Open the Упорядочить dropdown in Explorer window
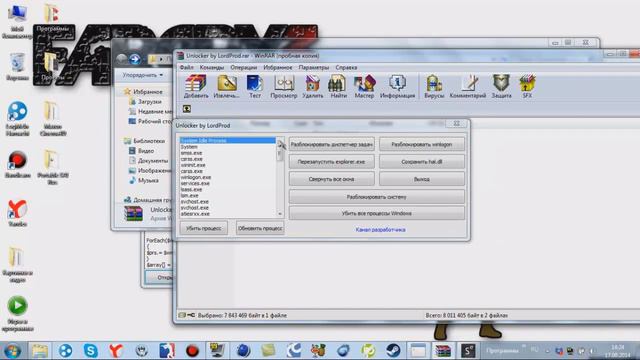Viewport: 640px width, 360px height. (143, 75)
